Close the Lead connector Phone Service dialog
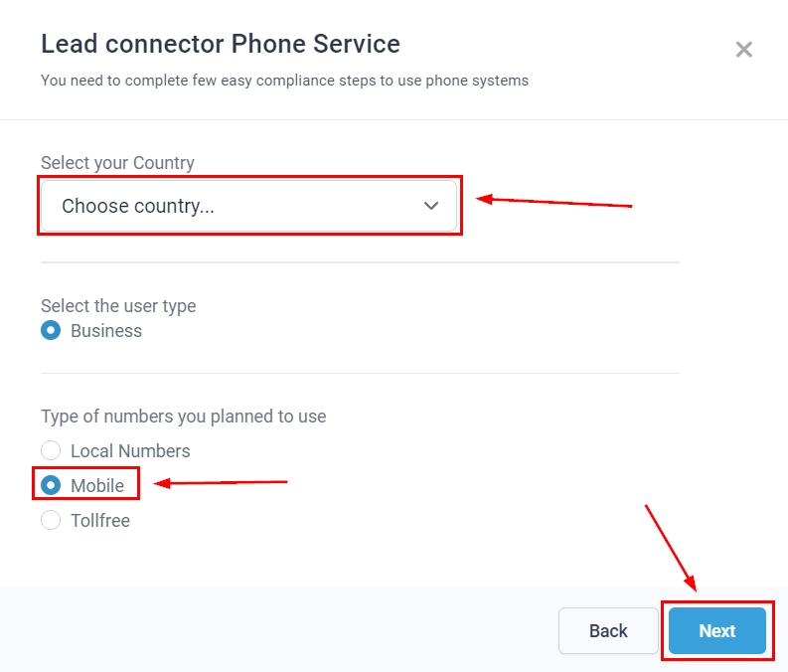Viewport: 788px width, 672px height. [743, 50]
